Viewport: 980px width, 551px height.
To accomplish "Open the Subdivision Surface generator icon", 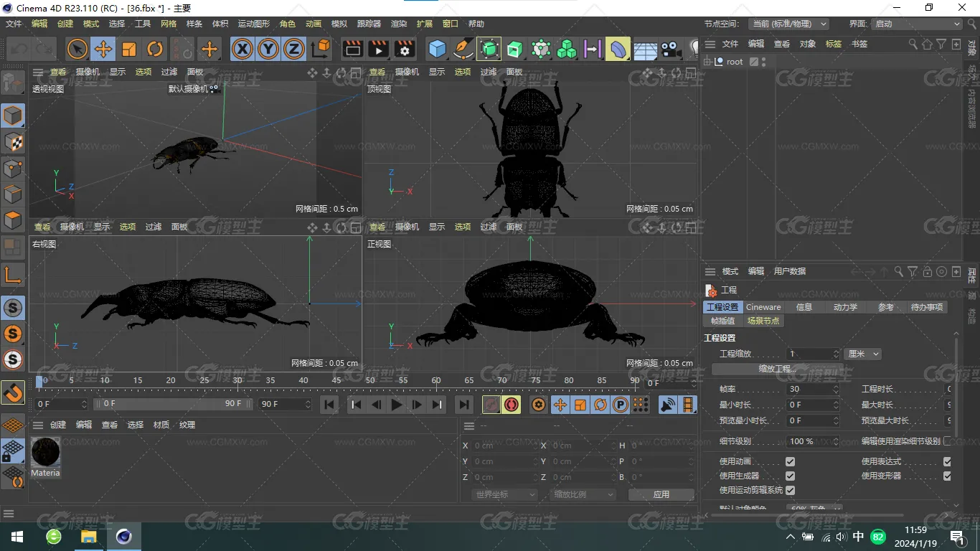I will pyautogui.click(x=489, y=49).
